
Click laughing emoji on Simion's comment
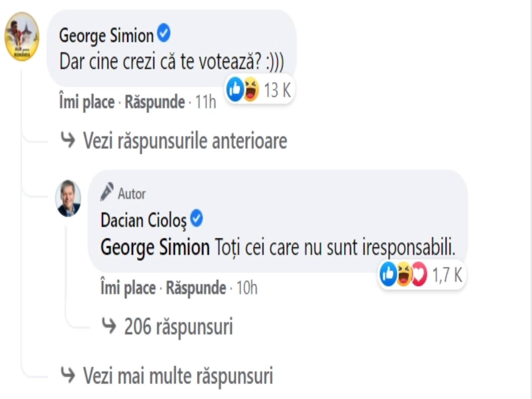[251, 89]
